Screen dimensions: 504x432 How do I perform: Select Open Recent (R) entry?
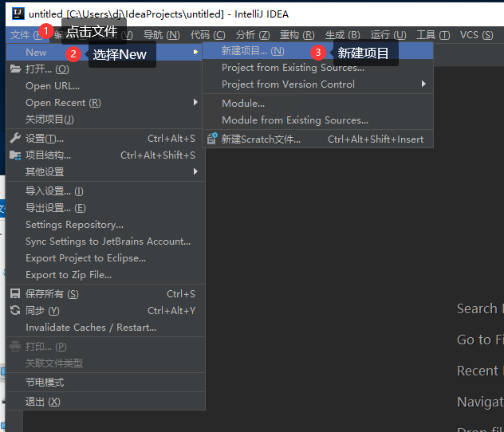pos(104,103)
